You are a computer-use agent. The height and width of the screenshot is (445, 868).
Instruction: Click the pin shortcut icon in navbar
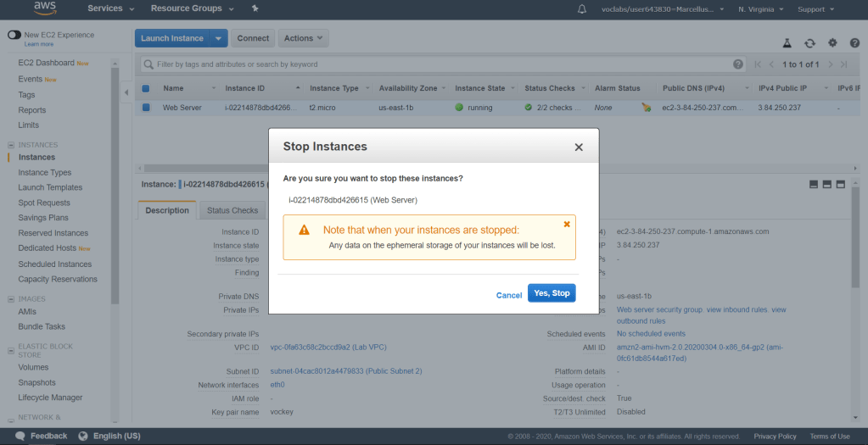click(x=257, y=9)
